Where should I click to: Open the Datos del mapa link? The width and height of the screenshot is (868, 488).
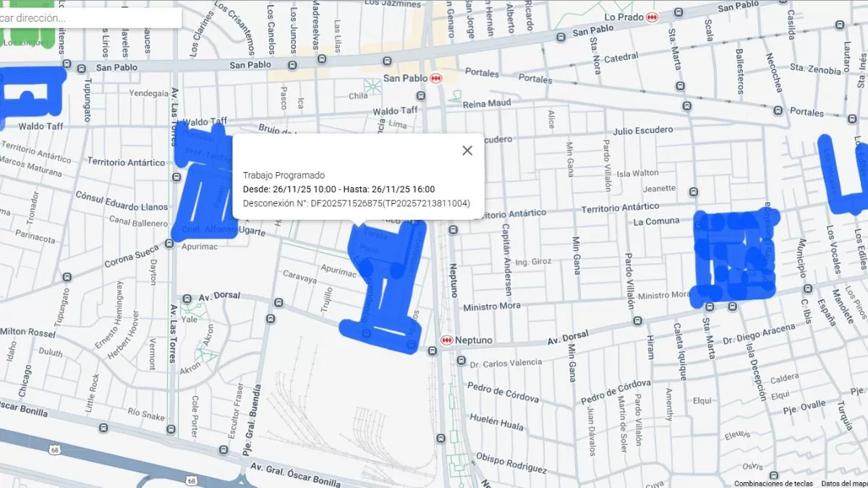click(x=843, y=484)
